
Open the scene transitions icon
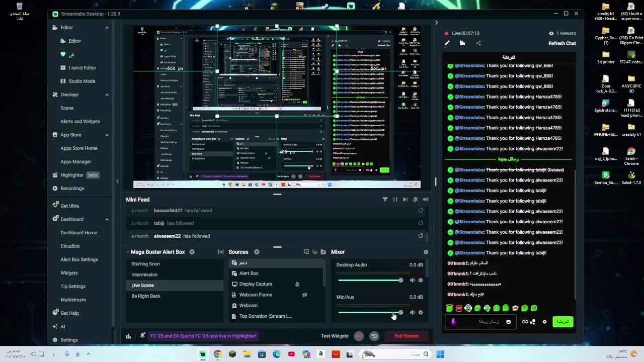220,252
